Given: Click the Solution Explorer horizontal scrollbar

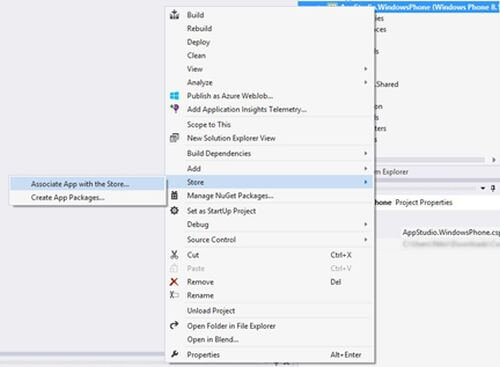Looking at the screenshot, I should click(430, 160).
